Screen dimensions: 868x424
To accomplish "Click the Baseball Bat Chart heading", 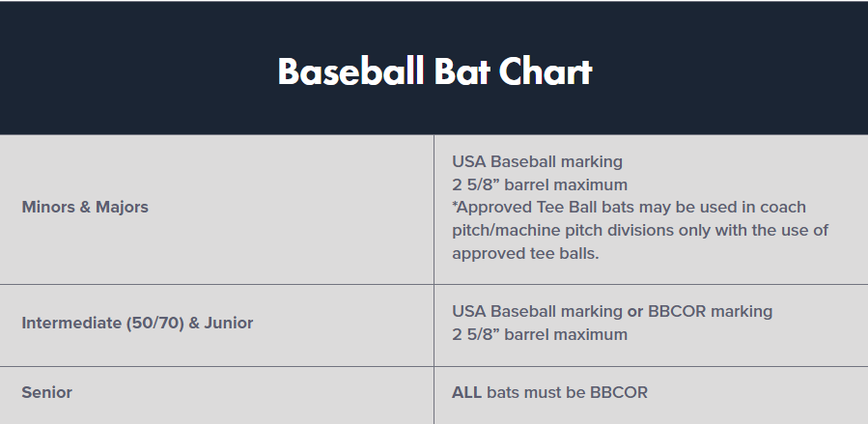I will point(434,71).
